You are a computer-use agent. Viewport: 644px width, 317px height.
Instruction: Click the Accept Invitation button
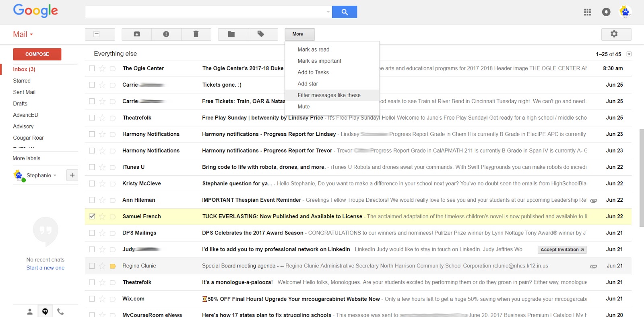point(562,250)
